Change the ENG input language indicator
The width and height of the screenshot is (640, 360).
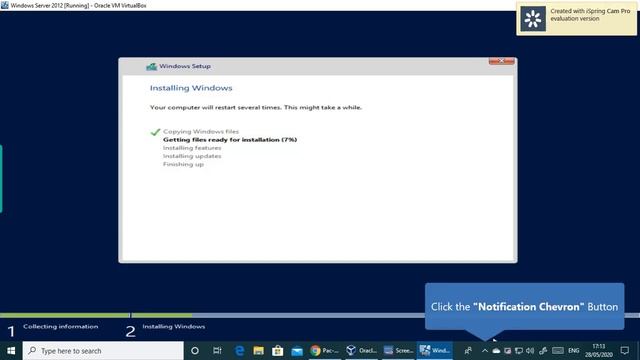[573, 351]
